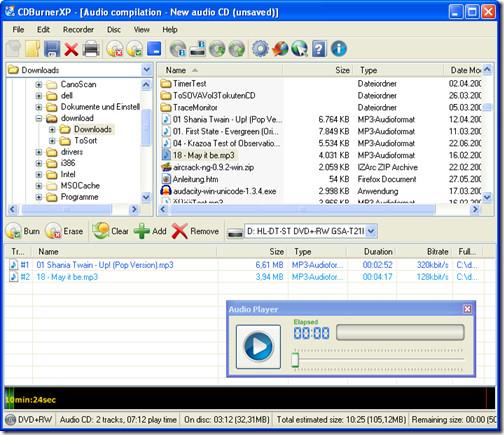Click the printer icon in top toolbar
The image size is (504, 435).
(x=91, y=49)
